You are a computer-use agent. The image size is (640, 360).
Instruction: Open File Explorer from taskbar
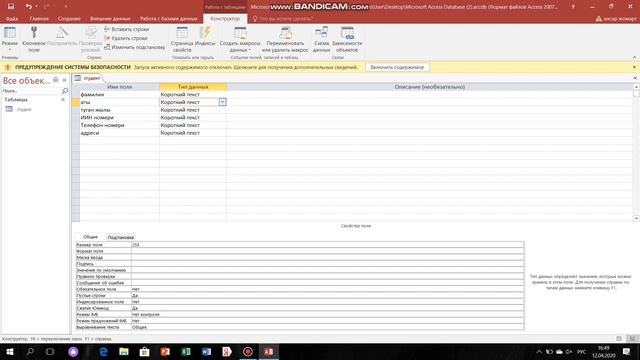[124, 351]
